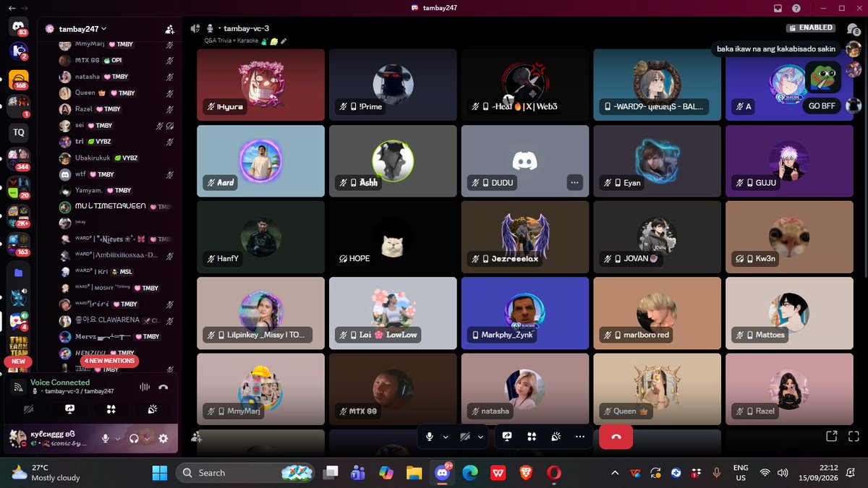868x488 pixels.
Task: Click the NEW pill in the server list
Action: pyautogui.click(x=18, y=361)
